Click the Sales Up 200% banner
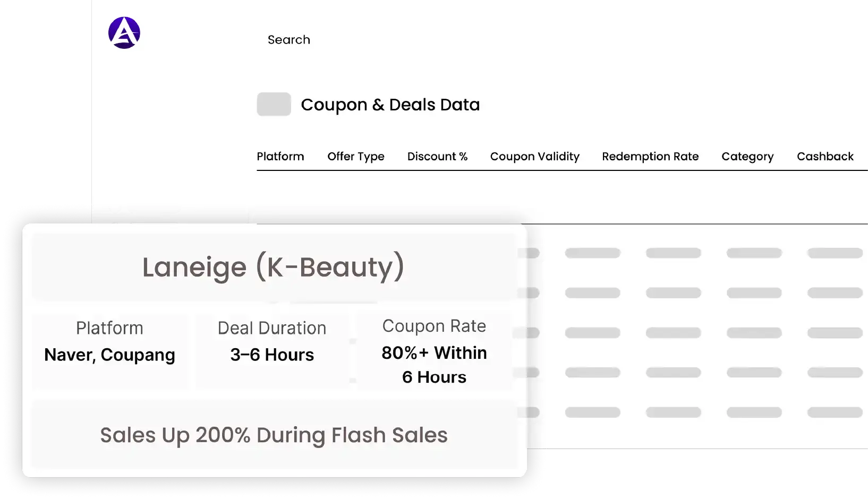This screenshot has width=868, height=500. coord(274,435)
